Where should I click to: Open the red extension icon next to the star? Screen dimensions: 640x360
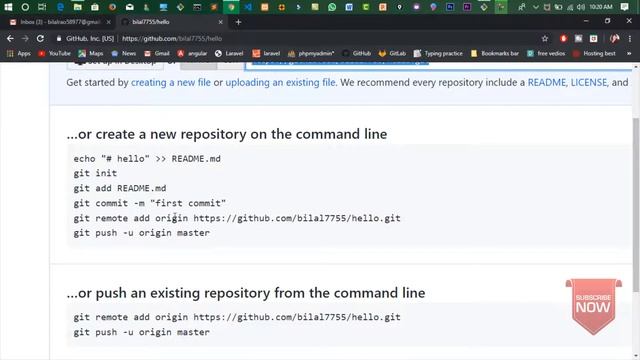[563, 38]
